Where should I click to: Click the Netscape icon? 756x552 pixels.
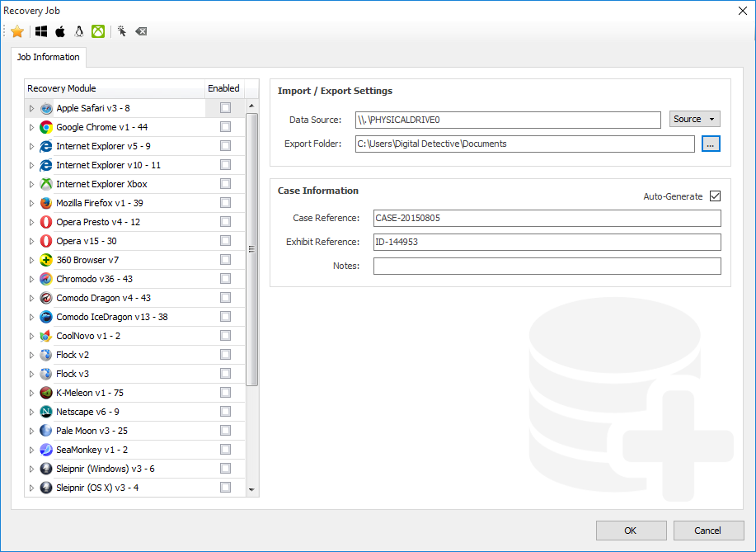coord(46,412)
